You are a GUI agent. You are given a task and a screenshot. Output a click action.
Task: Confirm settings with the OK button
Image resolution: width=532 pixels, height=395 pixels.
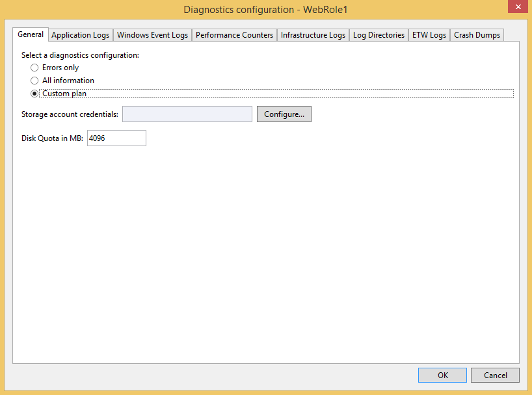[x=442, y=375]
